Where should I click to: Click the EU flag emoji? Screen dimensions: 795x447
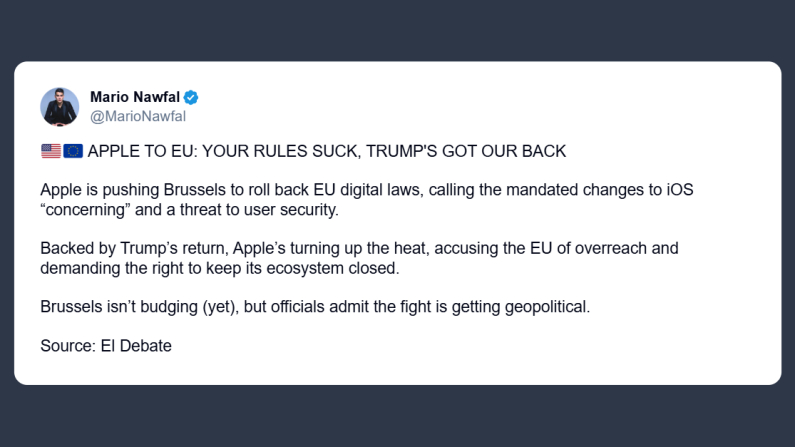pos(73,151)
